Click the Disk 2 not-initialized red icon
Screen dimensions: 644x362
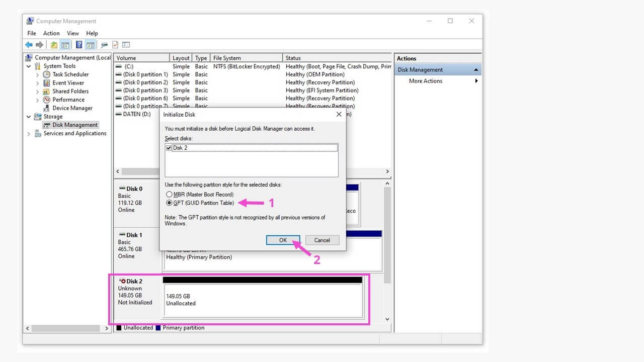click(x=122, y=281)
